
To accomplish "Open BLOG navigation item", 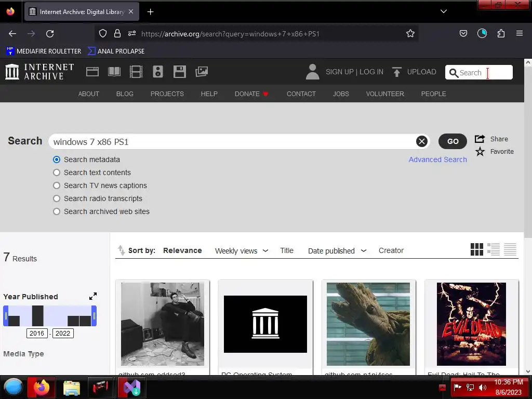I will coord(125,94).
